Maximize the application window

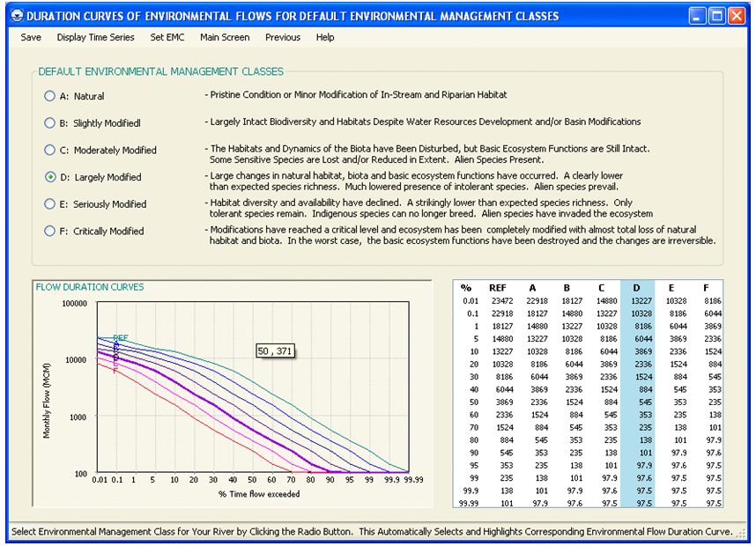pos(716,15)
